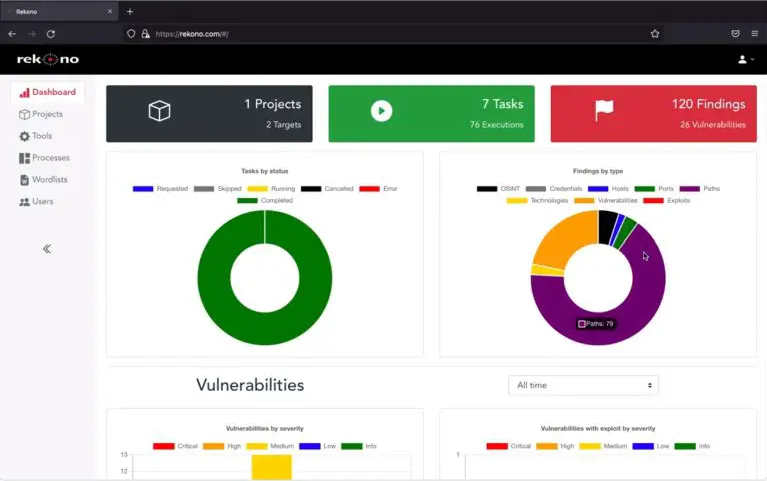
Task: Toggle Medium legend in Vulnerabilities by severity
Action: pyautogui.click(x=270, y=446)
